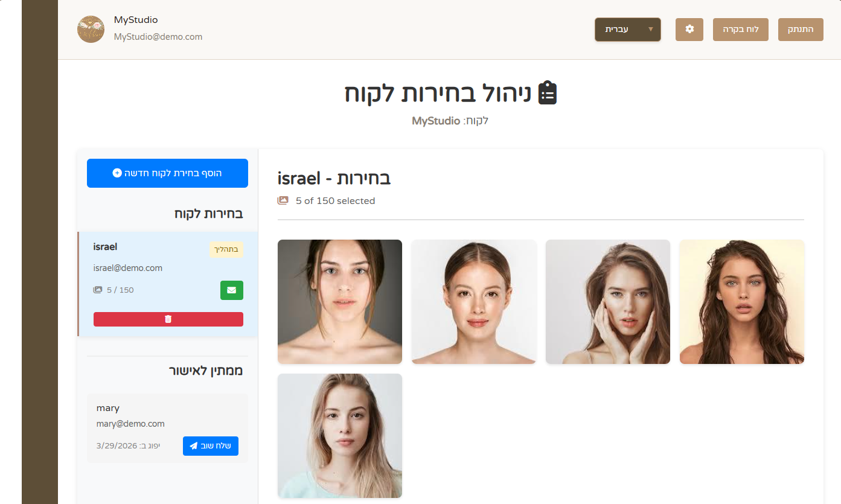This screenshot has width=841, height=504.
Task: Resend invitation to mary with שלח שוב
Action: click(211, 446)
